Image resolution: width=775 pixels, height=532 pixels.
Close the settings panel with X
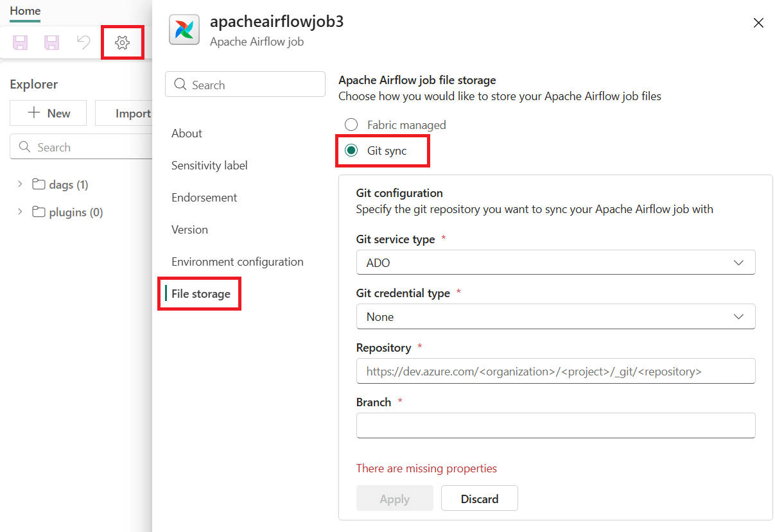click(758, 23)
